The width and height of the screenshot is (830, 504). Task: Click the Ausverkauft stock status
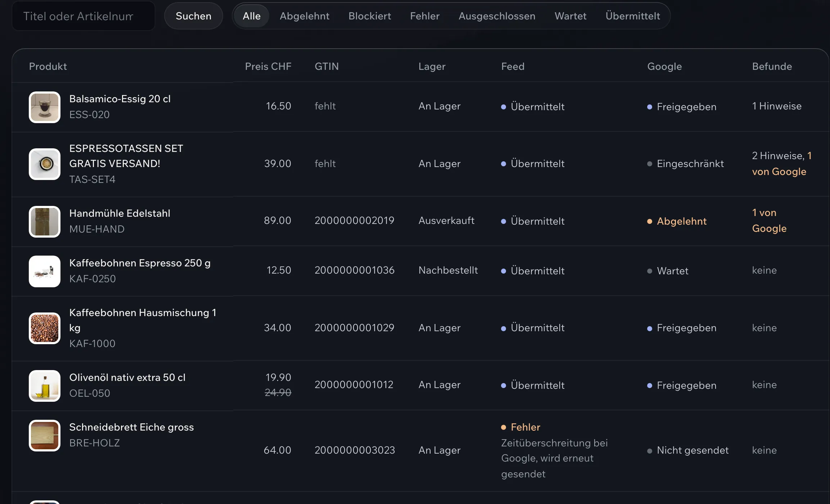coord(446,220)
